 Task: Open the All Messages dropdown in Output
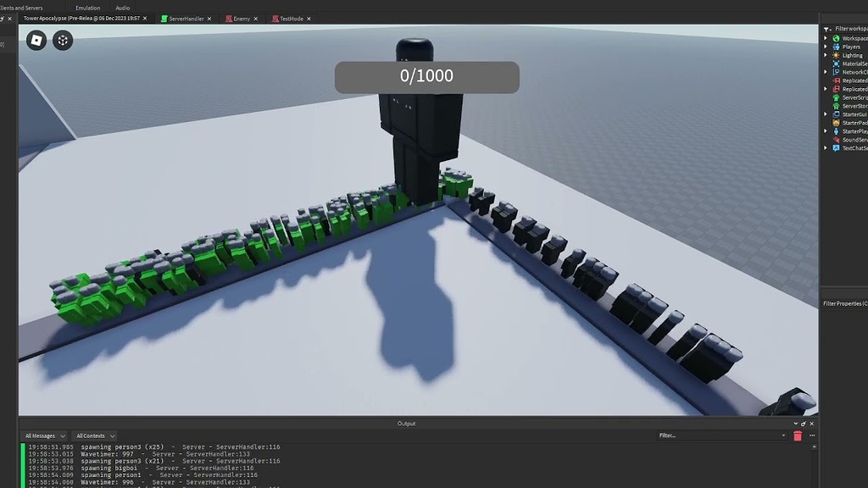coord(44,435)
